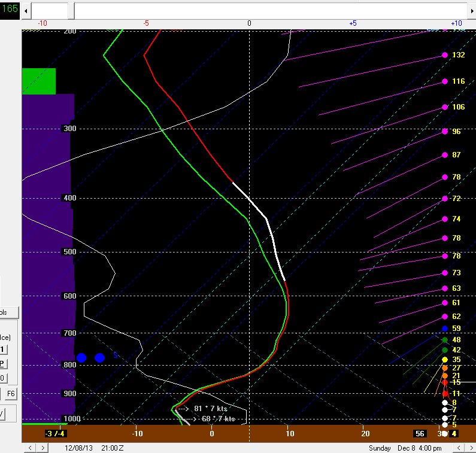Select the blue wind marker labeled 59
The height and width of the screenshot is (453, 476).
(445, 329)
